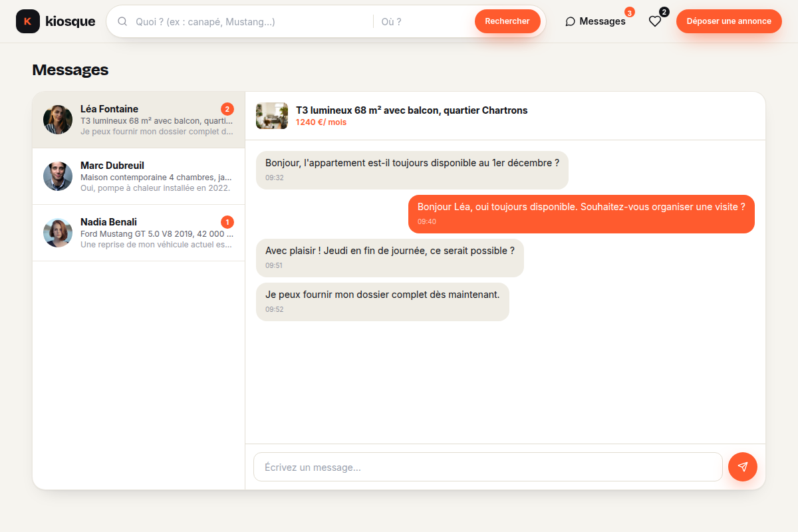
Task: Click message "Bonjour, l'appartement est-il toujours disponible"
Action: 412,170
